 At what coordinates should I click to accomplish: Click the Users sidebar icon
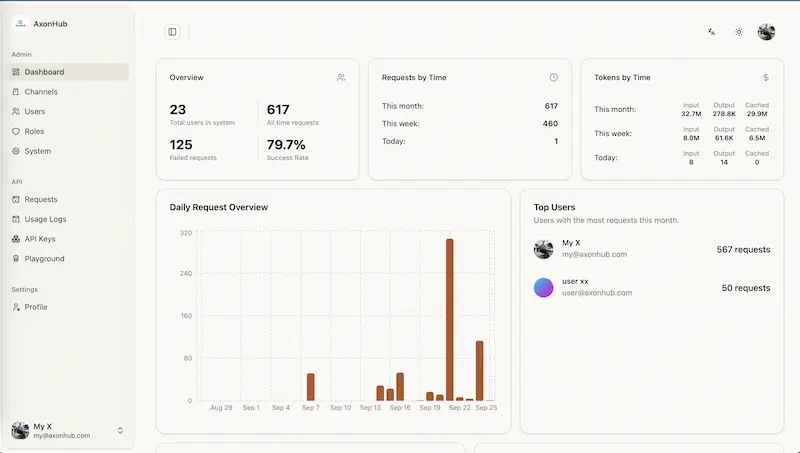(x=16, y=111)
